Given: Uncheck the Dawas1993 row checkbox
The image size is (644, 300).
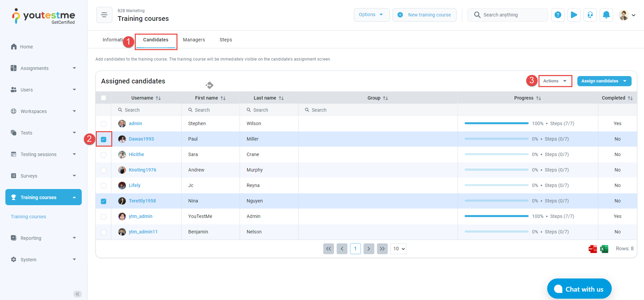Looking at the screenshot, I should (104, 139).
